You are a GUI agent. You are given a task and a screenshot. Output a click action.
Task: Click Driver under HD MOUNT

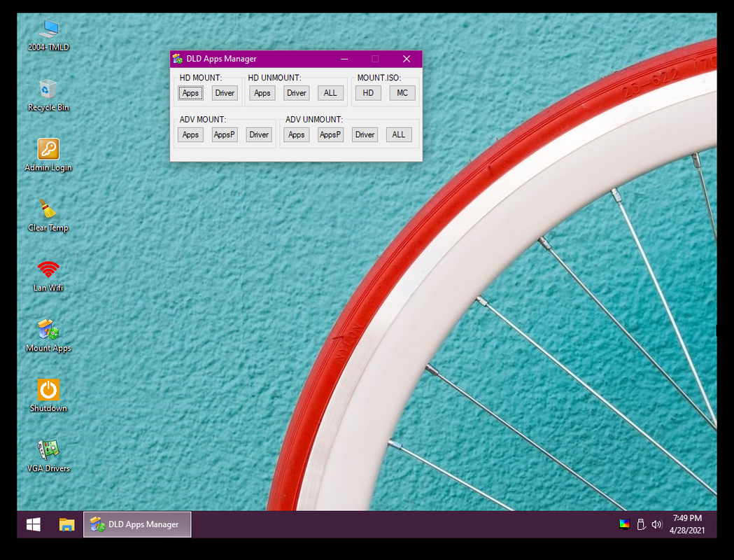click(x=225, y=92)
